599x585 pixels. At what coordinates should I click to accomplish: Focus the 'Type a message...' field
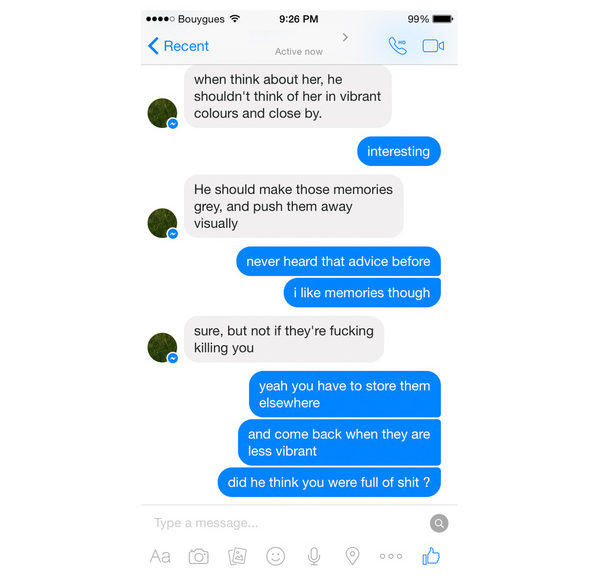pos(287,523)
